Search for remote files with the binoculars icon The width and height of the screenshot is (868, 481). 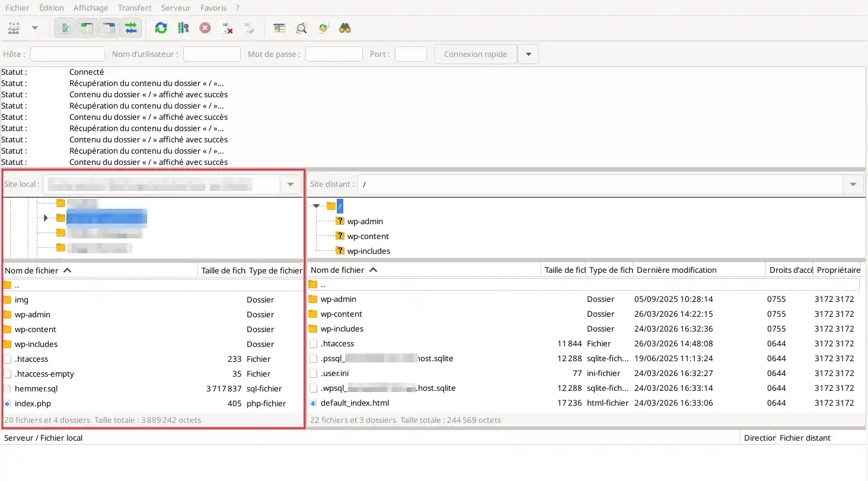pos(346,28)
